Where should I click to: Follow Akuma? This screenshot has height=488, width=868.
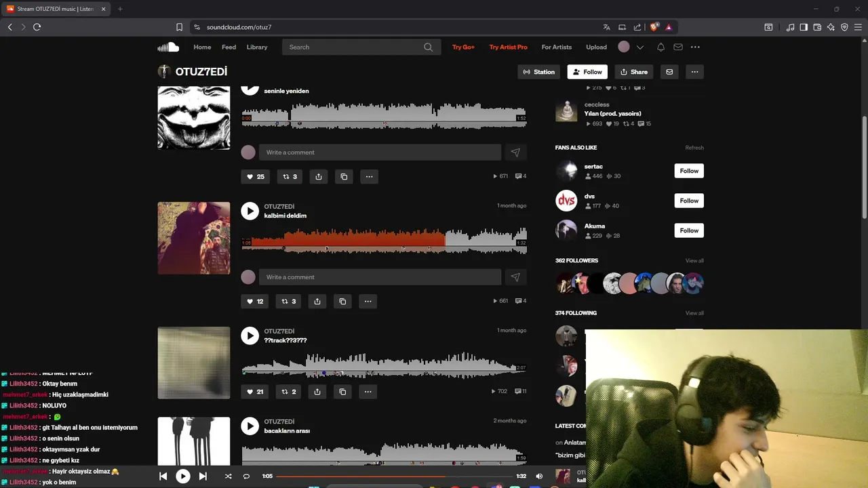tap(689, 230)
